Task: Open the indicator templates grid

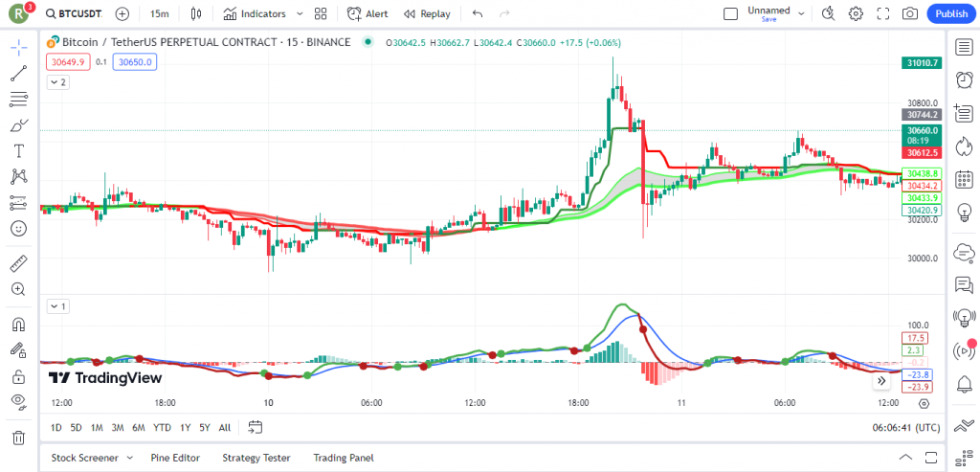Action: pos(321,13)
